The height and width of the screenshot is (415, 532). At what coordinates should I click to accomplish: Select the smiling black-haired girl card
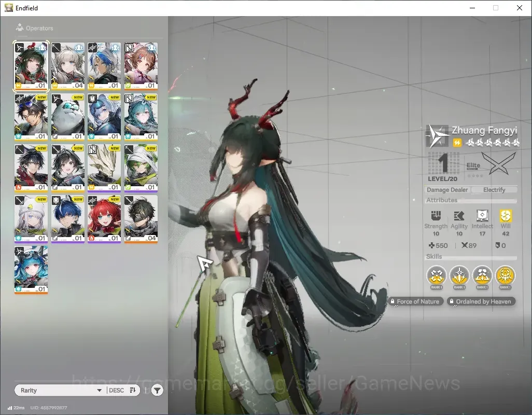coord(67,168)
